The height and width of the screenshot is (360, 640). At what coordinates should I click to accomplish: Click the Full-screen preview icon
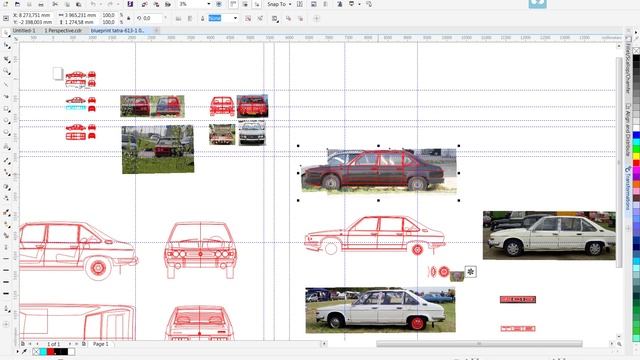[219, 4]
